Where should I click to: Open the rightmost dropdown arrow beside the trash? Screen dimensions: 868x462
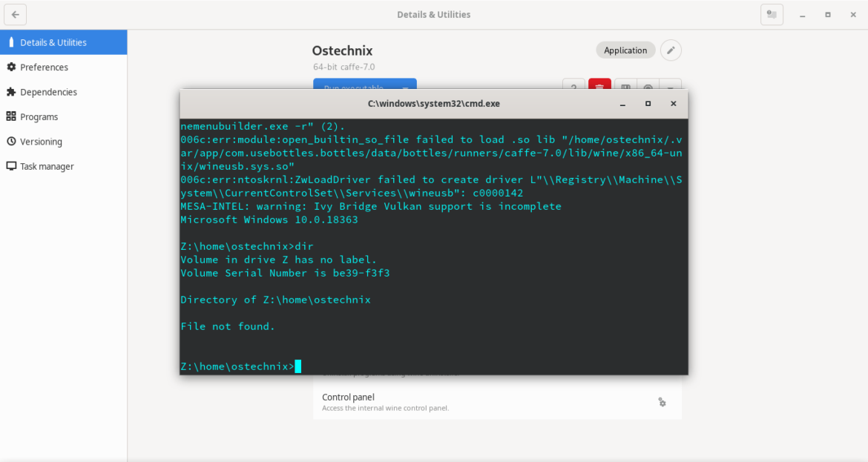point(671,85)
